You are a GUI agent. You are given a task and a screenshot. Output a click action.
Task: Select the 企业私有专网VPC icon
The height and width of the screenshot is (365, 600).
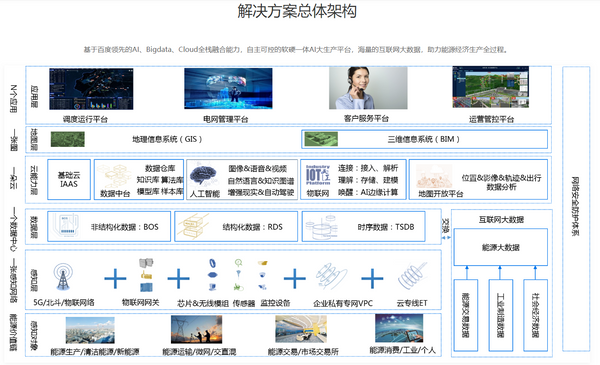point(331,276)
